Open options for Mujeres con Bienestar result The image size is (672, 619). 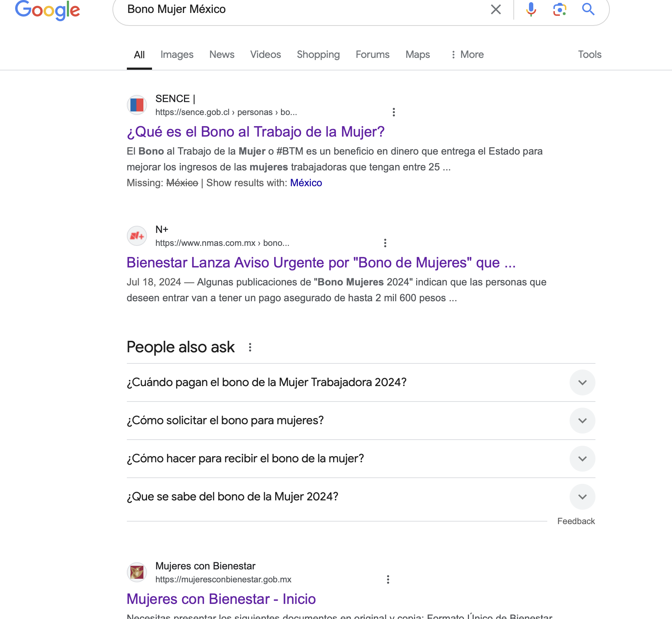388,579
